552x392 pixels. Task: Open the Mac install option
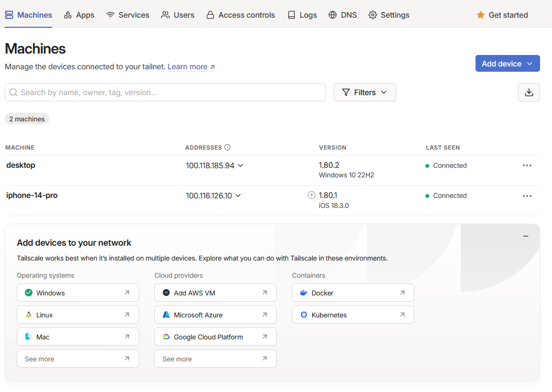click(78, 337)
